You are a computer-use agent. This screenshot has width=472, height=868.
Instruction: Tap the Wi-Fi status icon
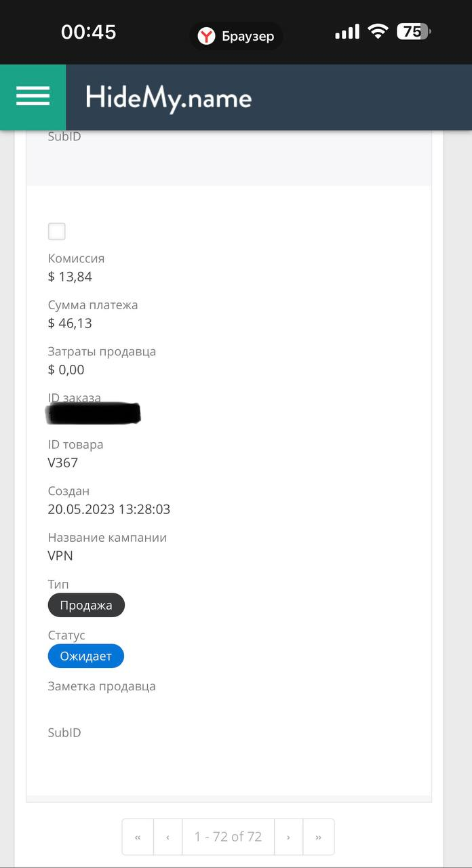tap(378, 31)
